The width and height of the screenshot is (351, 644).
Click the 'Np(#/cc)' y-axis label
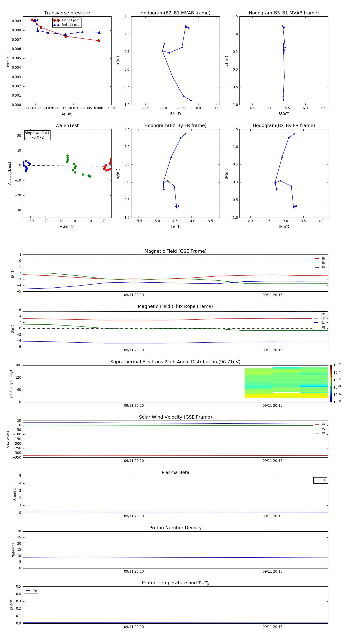coord(13,550)
